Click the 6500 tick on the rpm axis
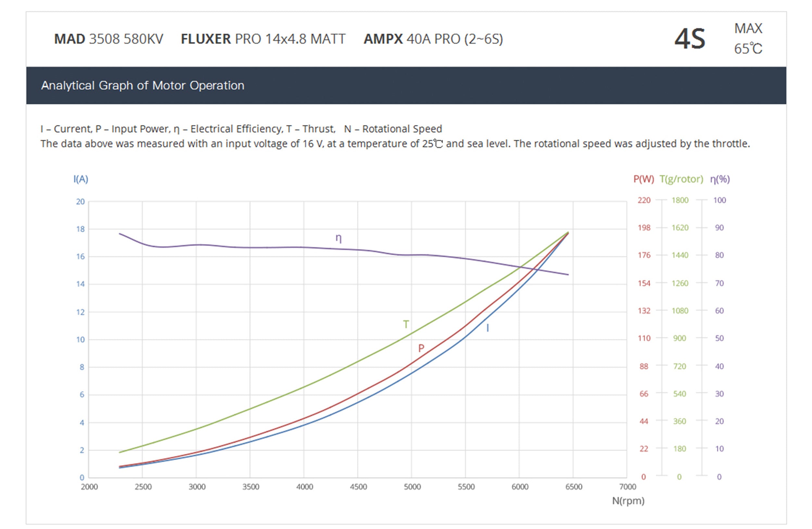Viewport: 812px width, 529px height. 574,486
